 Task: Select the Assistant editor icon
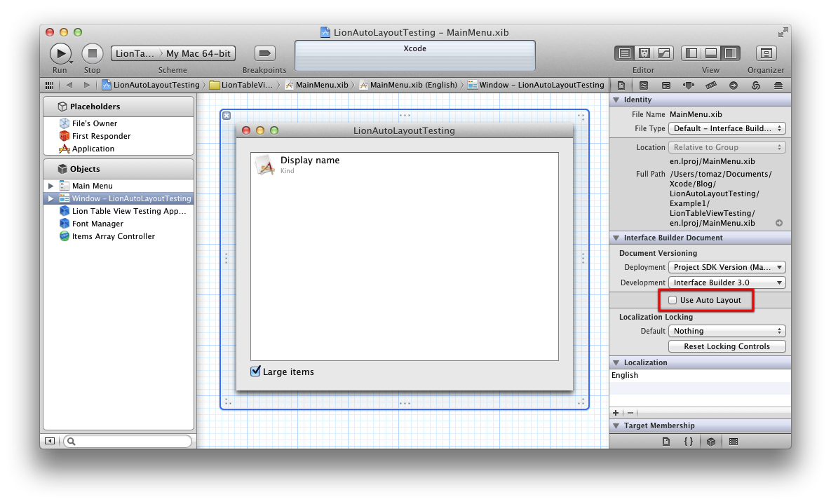click(x=644, y=53)
